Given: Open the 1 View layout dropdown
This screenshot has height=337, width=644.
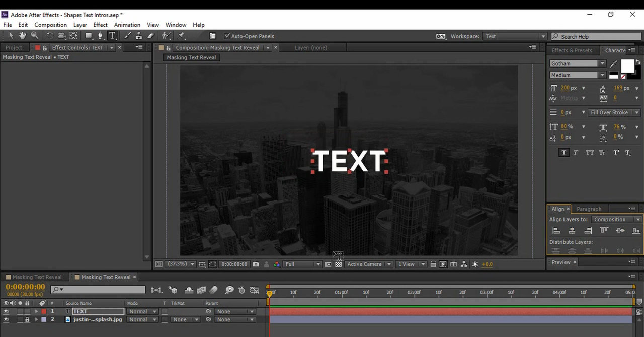Looking at the screenshot, I should [411, 264].
